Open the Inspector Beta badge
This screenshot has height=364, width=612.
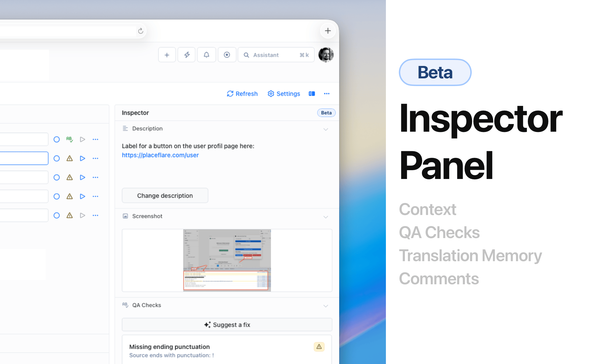pos(326,113)
